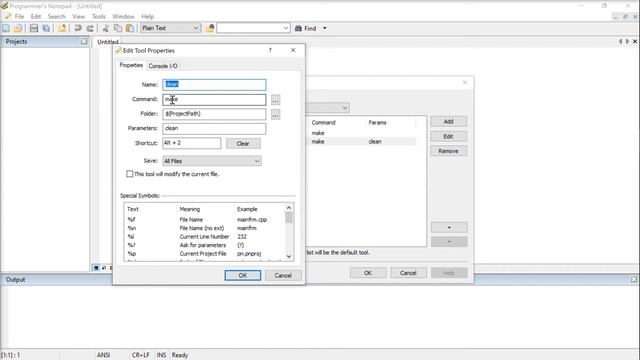Click the icon left of the empty search box
The height and width of the screenshot is (360, 640).
[210, 28]
